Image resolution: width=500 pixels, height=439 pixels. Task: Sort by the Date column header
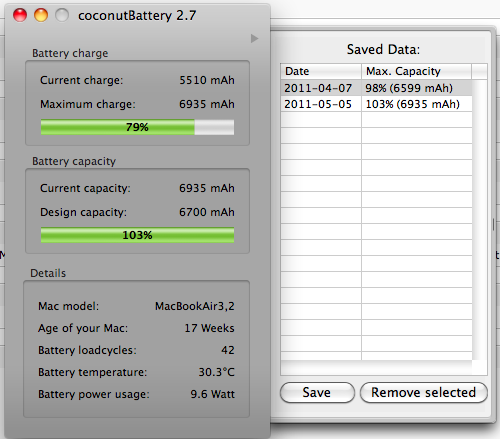[321, 71]
